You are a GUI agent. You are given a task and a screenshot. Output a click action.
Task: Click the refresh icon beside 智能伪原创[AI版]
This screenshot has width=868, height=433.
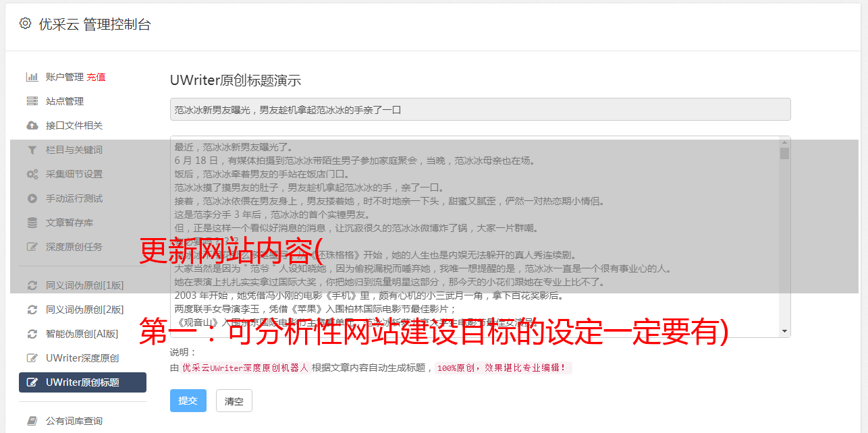(32, 334)
